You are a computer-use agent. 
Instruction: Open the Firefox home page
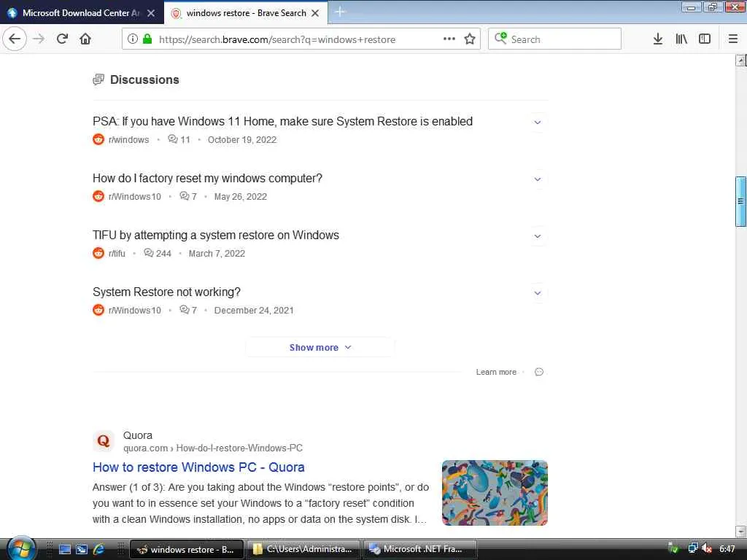(85, 39)
